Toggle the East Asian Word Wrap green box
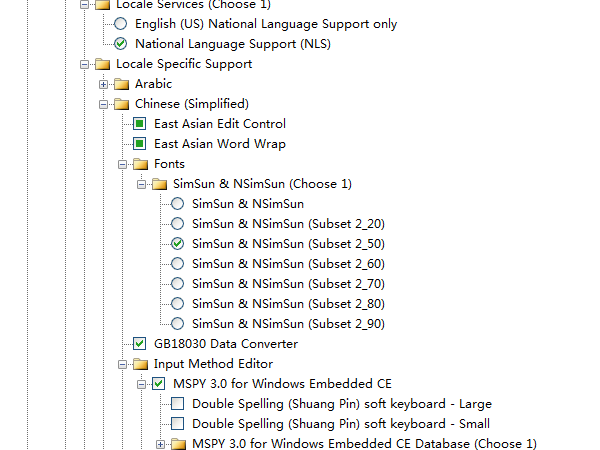The width and height of the screenshot is (600, 450). [x=140, y=144]
